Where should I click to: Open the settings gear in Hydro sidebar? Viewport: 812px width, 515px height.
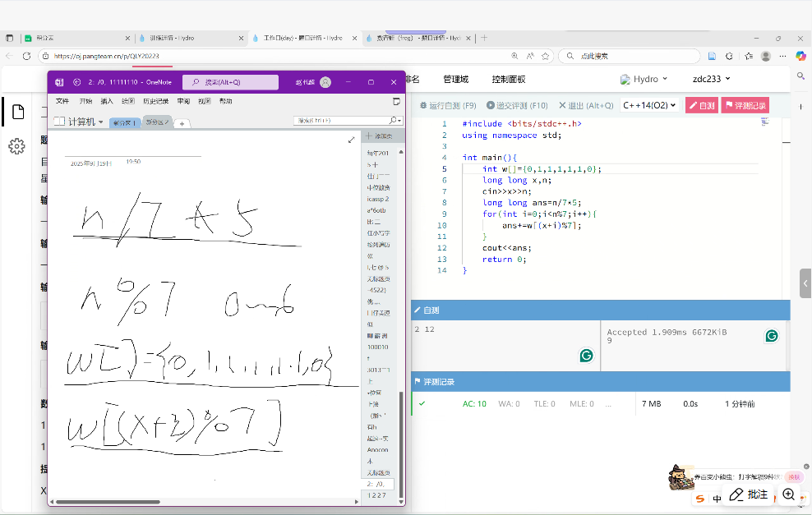point(16,146)
